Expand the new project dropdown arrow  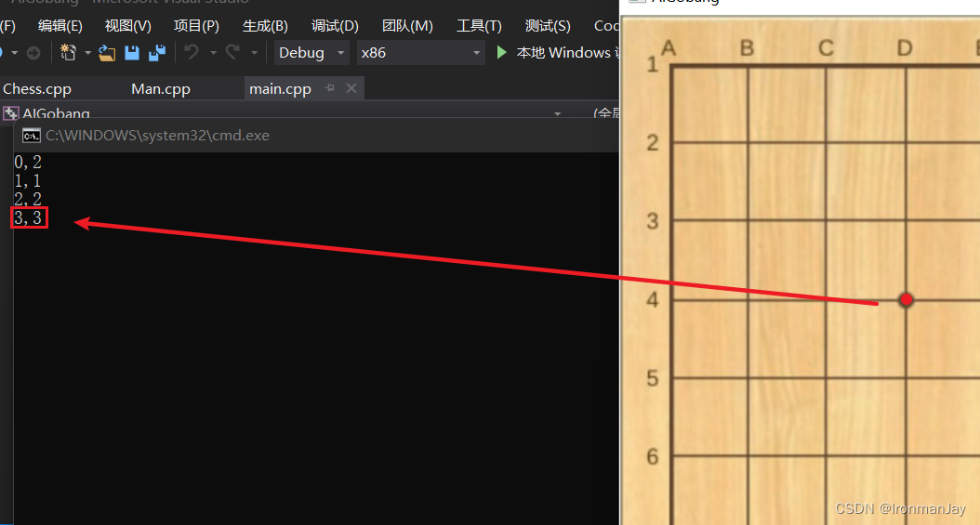[x=87, y=53]
